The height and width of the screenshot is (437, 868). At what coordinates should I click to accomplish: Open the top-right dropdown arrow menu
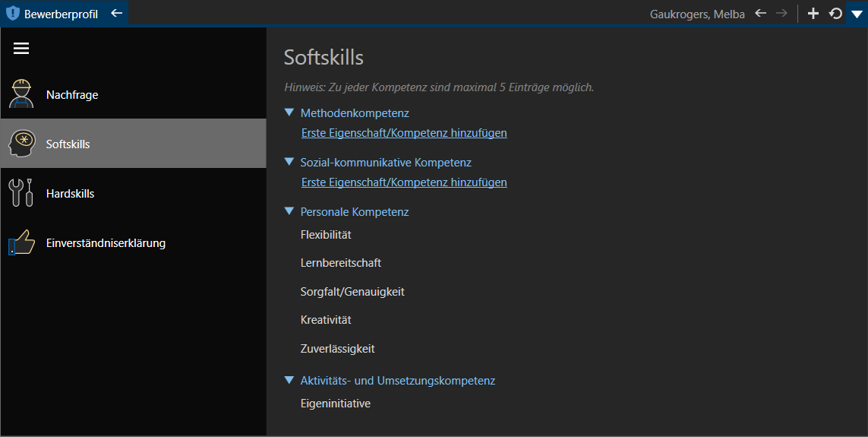point(857,14)
